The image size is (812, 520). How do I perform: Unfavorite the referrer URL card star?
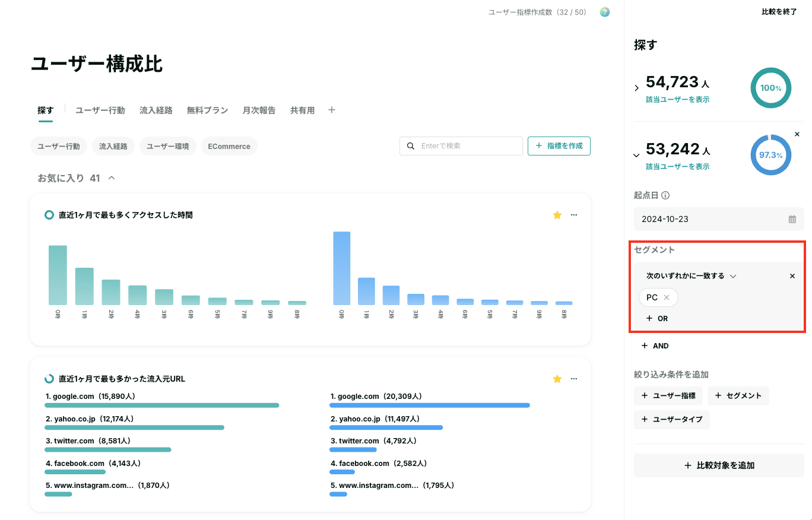pos(557,379)
